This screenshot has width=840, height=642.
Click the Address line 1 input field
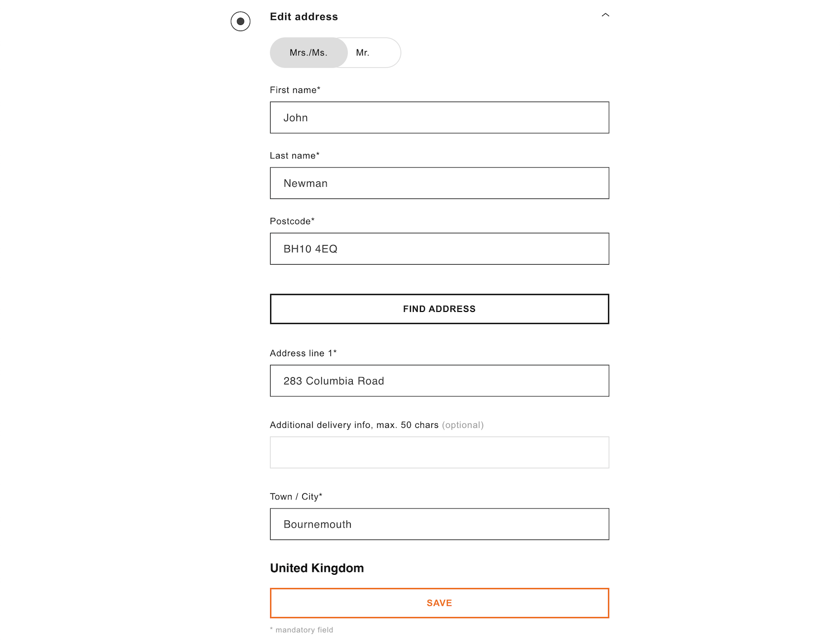(x=439, y=381)
